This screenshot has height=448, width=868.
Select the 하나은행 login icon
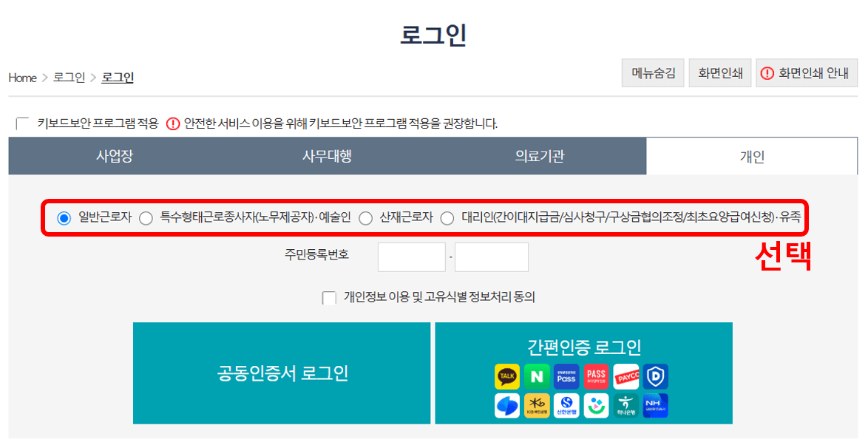click(626, 405)
